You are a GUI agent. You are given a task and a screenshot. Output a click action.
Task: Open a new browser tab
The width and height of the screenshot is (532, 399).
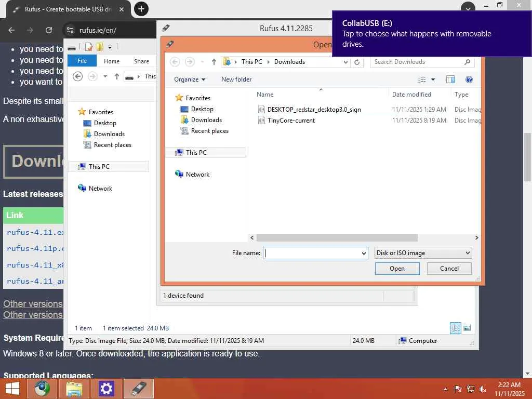141,9
